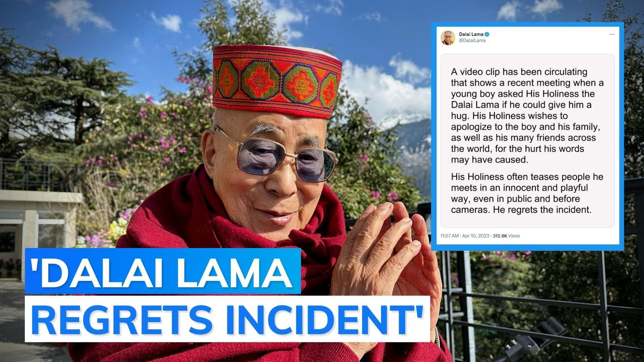Open the three-dot more options on tweet

point(611,34)
